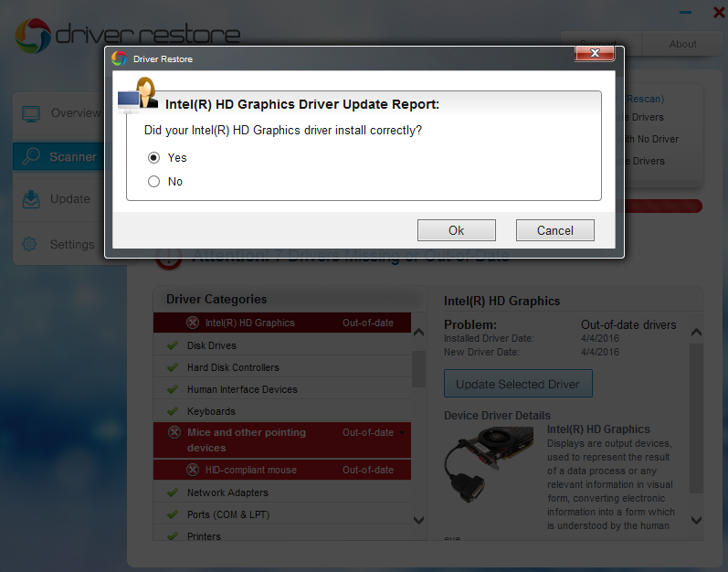
Task: Click driver categories scroll down arrow
Action: (418, 520)
